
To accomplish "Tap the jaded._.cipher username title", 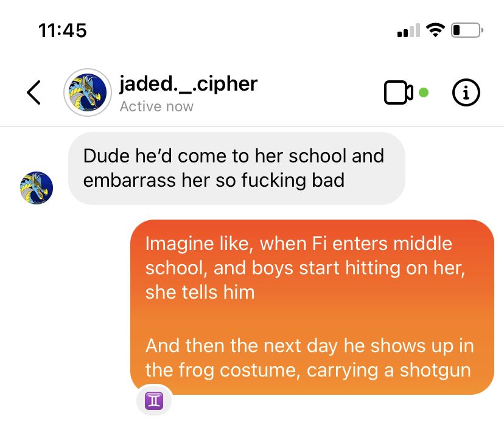I will click(188, 84).
